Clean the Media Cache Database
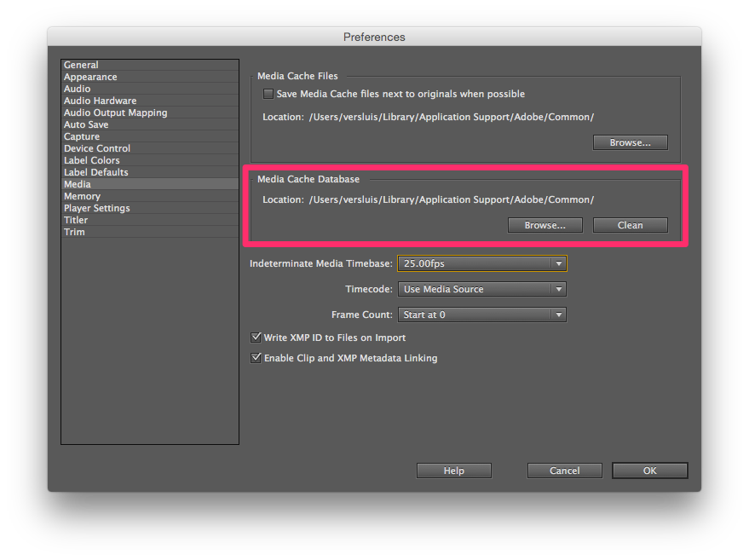The image size is (749, 560). (630, 224)
